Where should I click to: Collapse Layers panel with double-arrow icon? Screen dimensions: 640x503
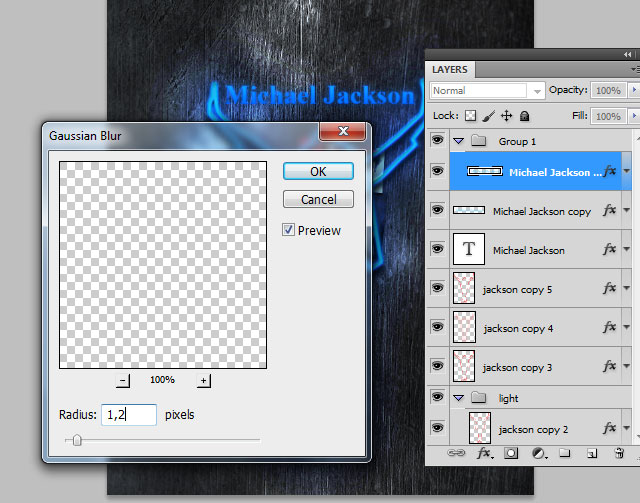pyautogui.click(x=628, y=54)
